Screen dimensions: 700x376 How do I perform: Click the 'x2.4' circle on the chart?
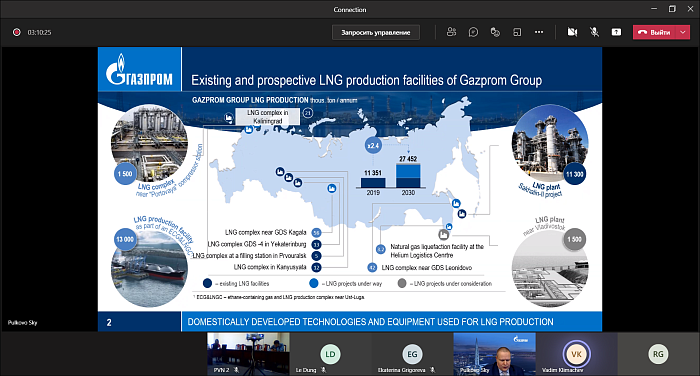[x=373, y=146]
